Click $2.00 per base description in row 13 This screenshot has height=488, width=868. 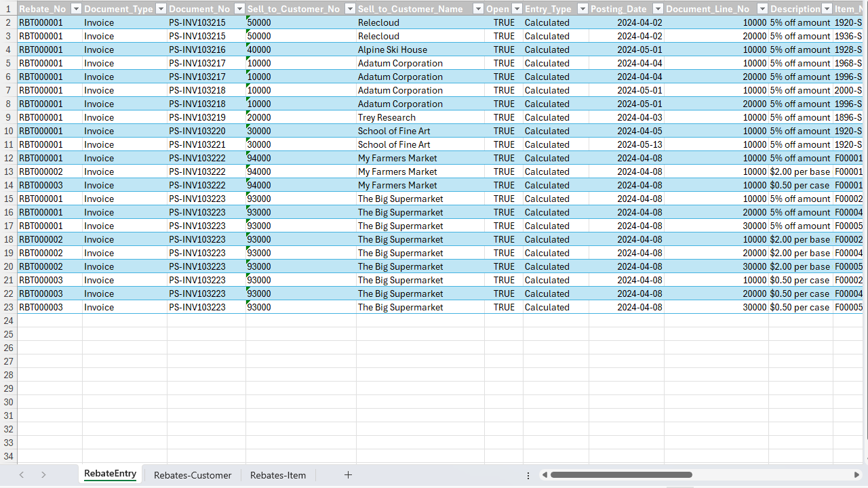[800, 171]
